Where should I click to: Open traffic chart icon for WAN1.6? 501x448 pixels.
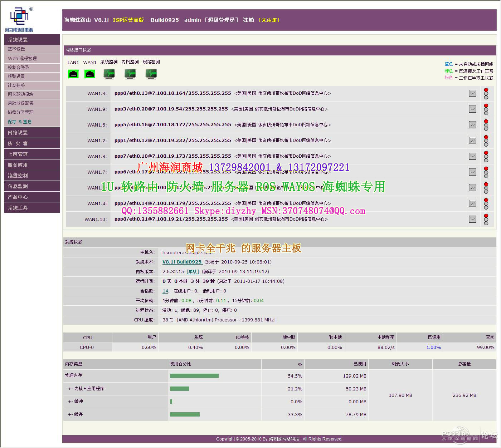tap(473, 125)
